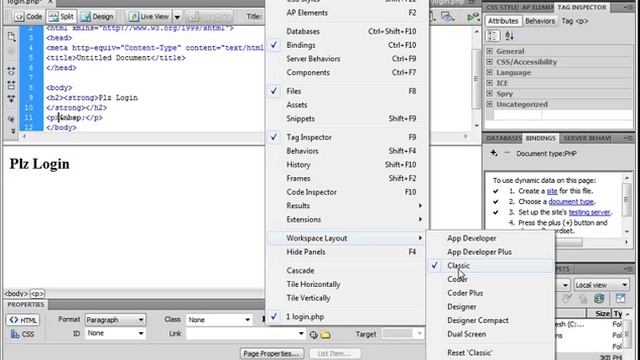Viewport: 640px width, 360px height.
Task: Click the CSS properties button
Action: tap(22, 334)
